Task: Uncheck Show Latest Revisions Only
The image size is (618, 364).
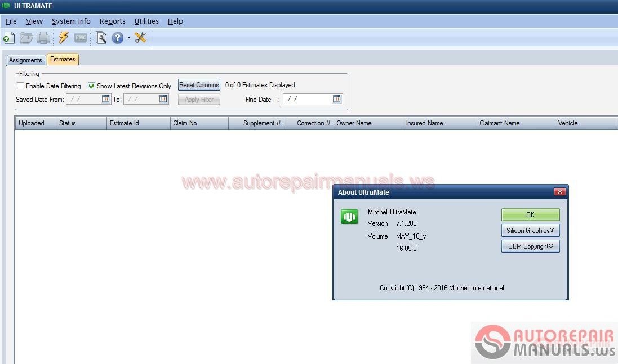Action: 91,86
